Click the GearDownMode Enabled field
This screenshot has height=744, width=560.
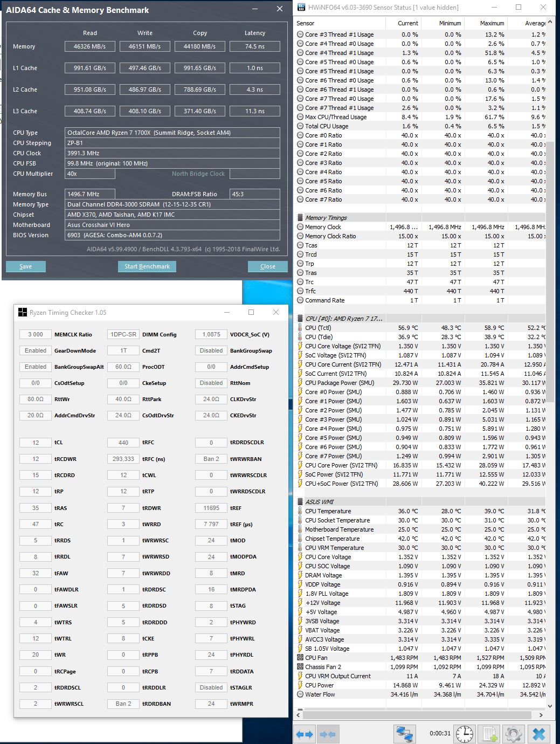click(36, 350)
